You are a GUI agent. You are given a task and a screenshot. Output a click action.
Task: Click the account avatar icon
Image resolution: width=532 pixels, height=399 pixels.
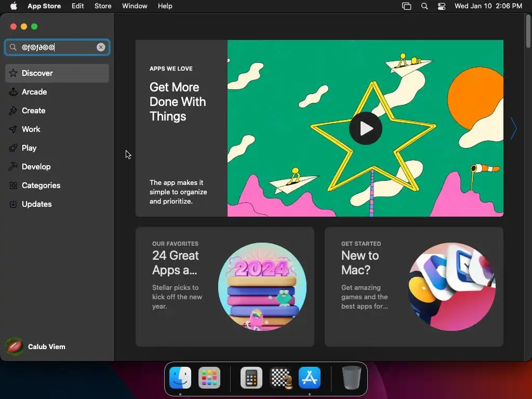pos(14,347)
